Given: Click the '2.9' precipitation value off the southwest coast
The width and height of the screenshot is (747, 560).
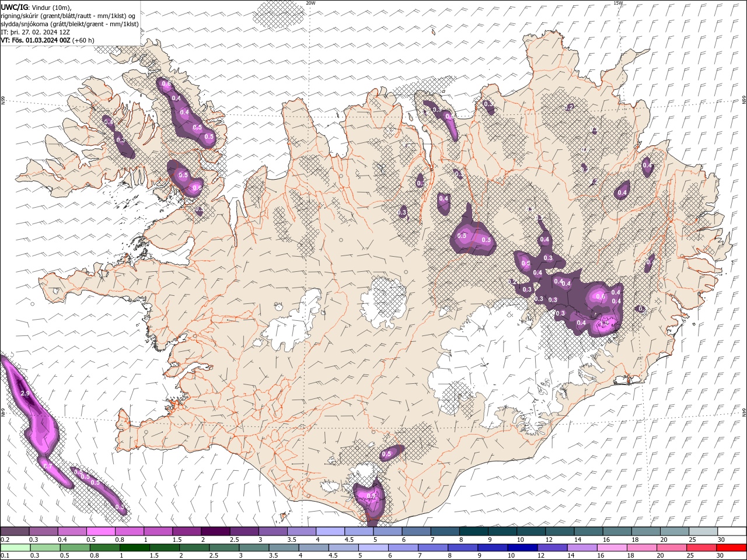Looking at the screenshot, I should pos(25,394).
